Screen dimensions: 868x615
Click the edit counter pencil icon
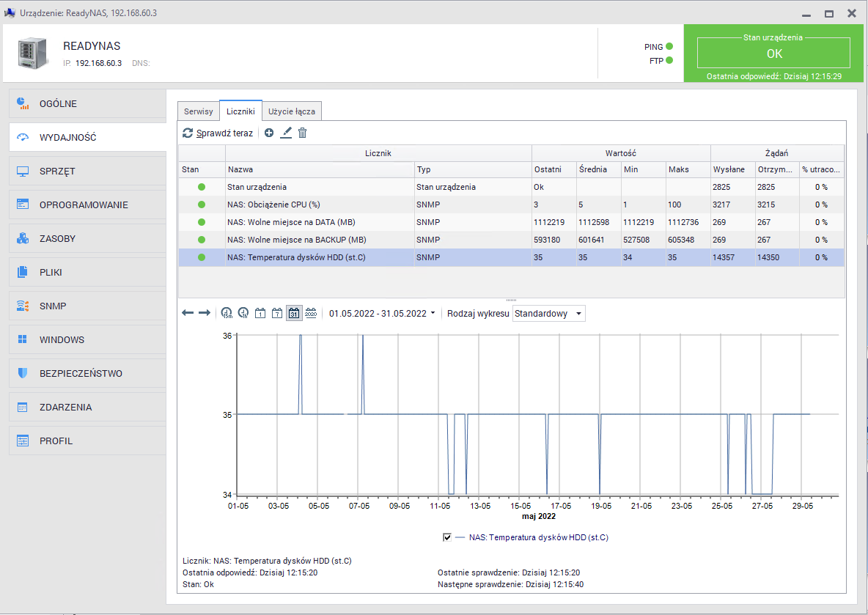click(x=286, y=133)
